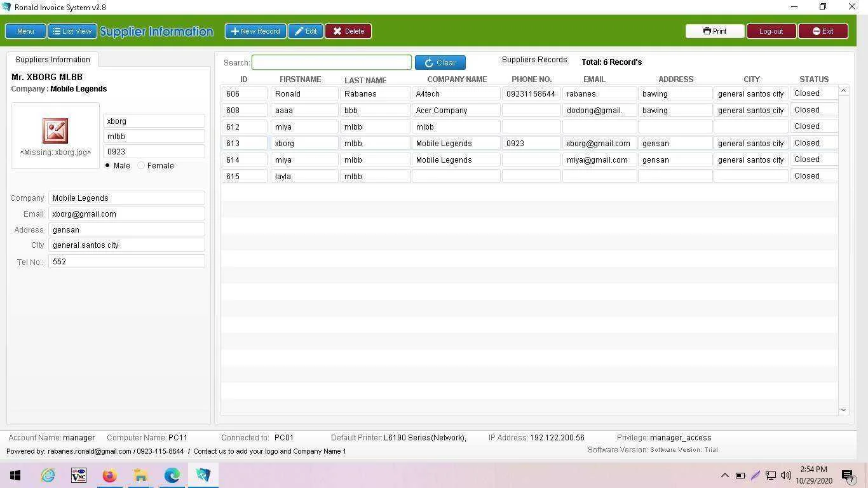Exit the application
This screenshot has height=488, width=868.
823,31
